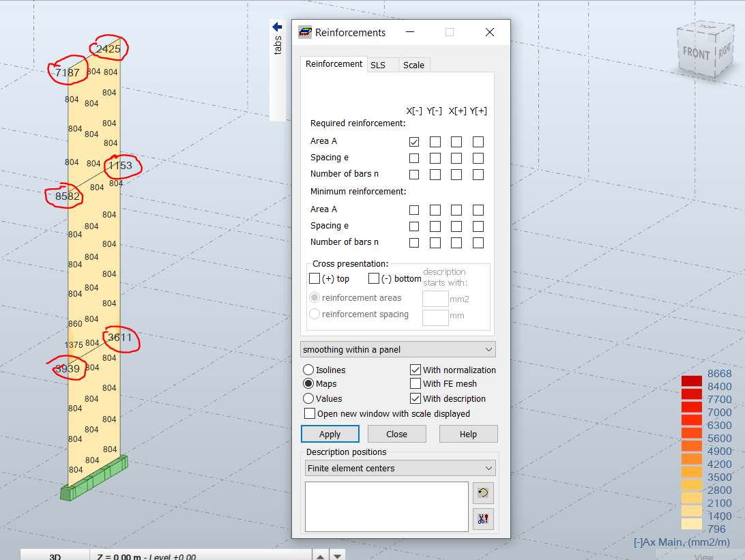Click the blue arrow on the tabs sidebar

pyautogui.click(x=276, y=26)
